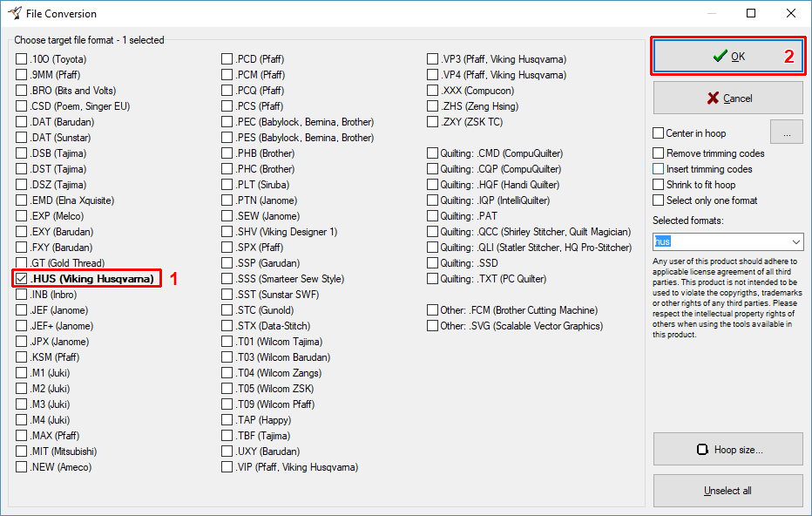
Task: Tick the .ZHS (Zeng Hsing) checkbox
Action: [x=432, y=106]
